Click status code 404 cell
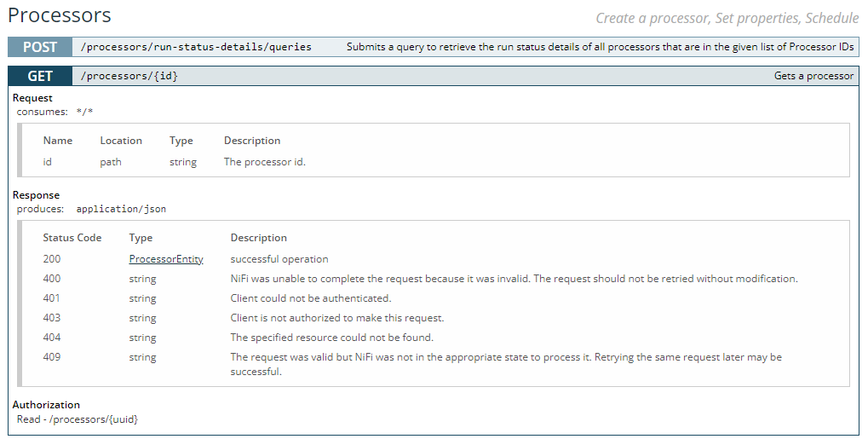Screen dimensions: 868x439 coord(51,337)
